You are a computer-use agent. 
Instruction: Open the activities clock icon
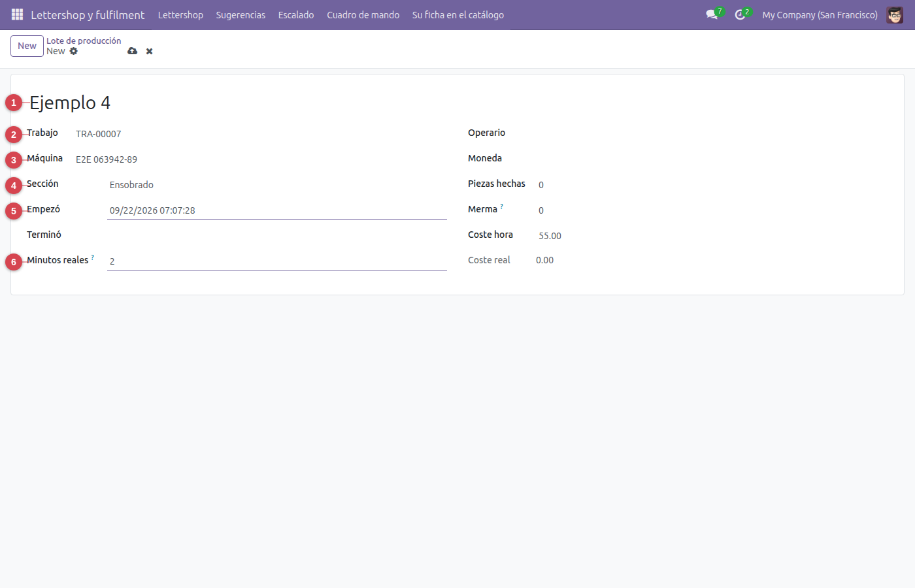pyautogui.click(x=740, y=14)
